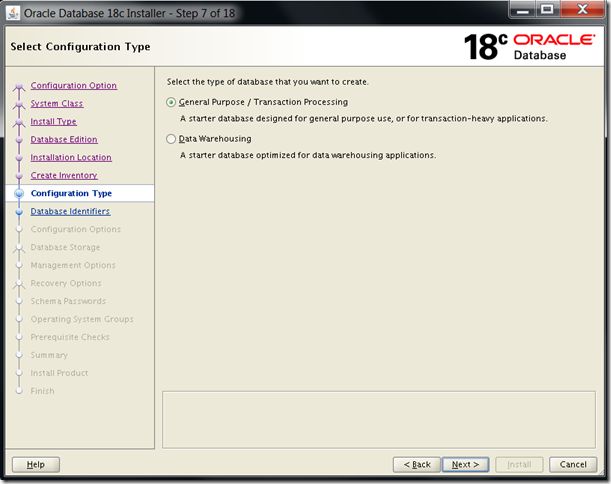Cancel the Oracle installer
The image size is (611, 484).
click(573, 464)
